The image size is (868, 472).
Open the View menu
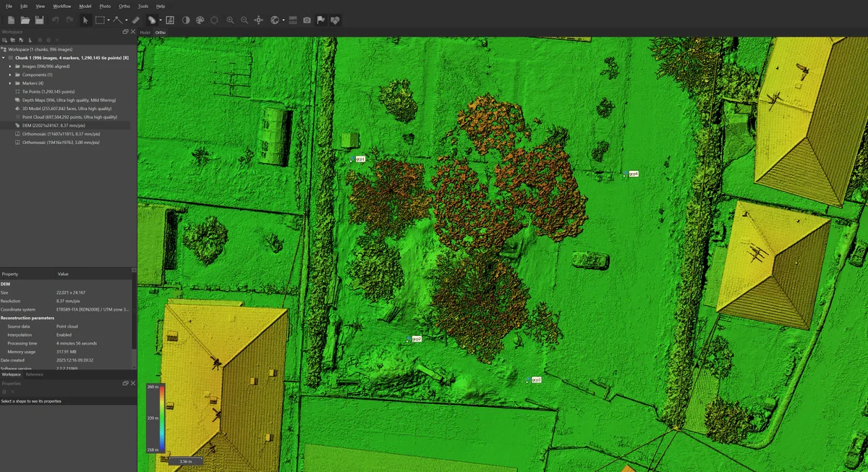tap(41, 6)
